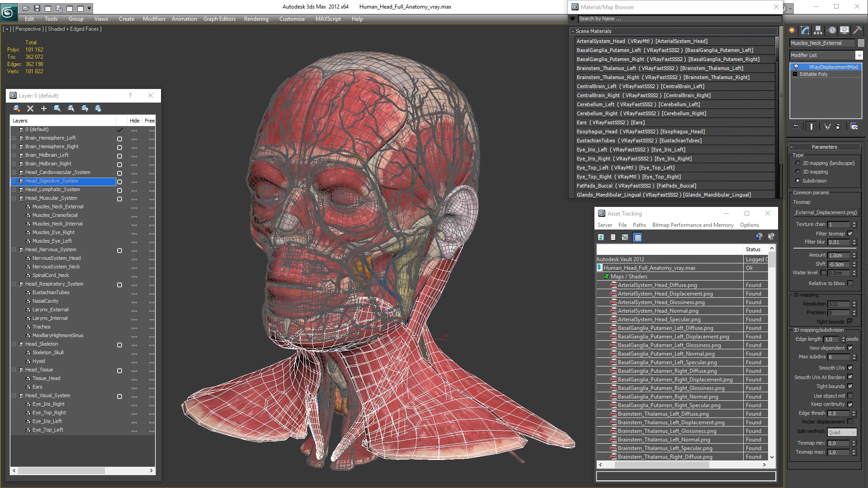Open the Edit menu
Screen dimensions: 868x488
[x=29, y=19]
